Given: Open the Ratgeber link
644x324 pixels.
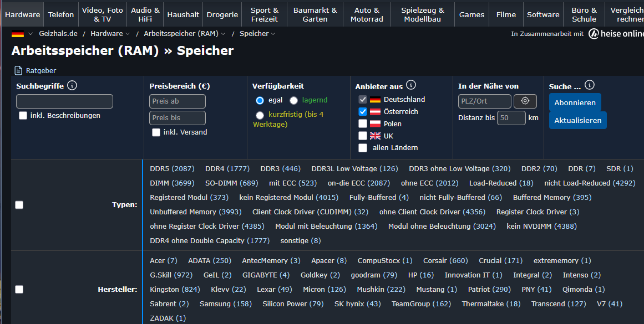Looking at the screenshot, I should click(41, 70).
